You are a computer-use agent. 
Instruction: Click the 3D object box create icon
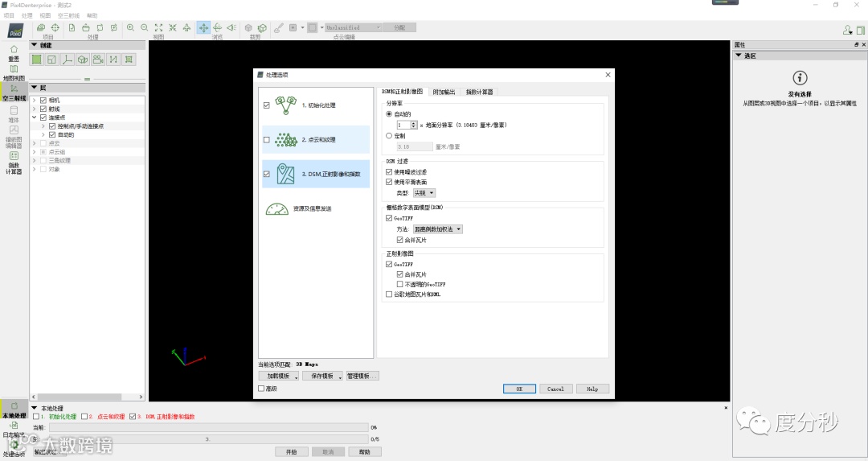[x=83, y=60]
